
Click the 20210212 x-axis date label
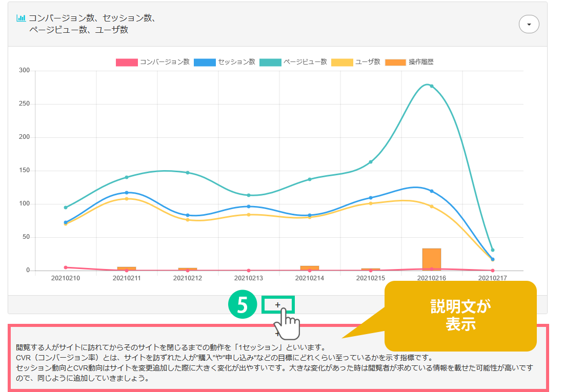[188, 278]
